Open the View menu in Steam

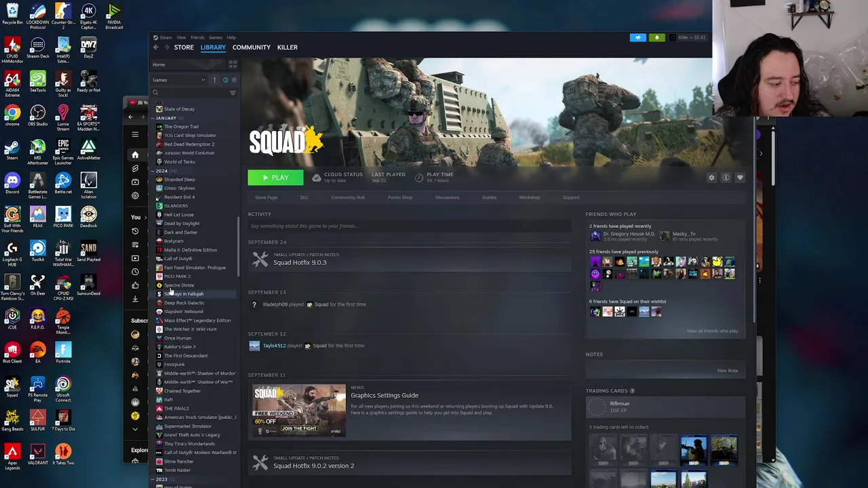[181, 37]
